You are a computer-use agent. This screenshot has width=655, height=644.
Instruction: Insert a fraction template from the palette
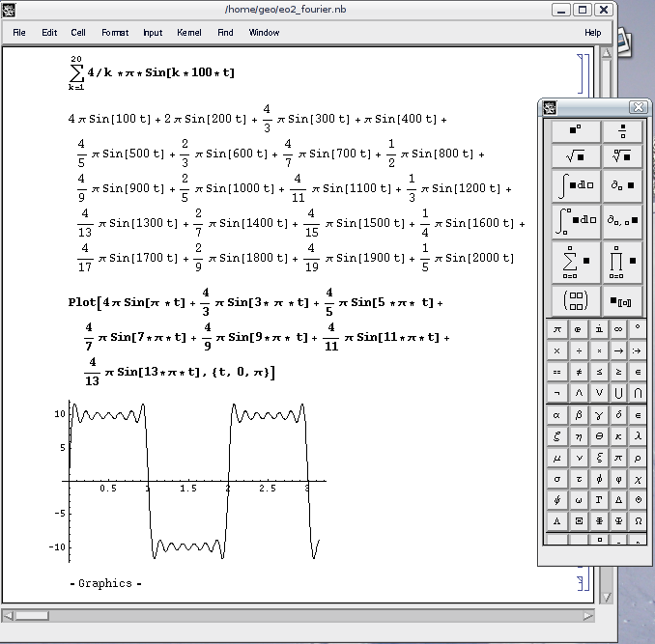[x=622, y=131]
